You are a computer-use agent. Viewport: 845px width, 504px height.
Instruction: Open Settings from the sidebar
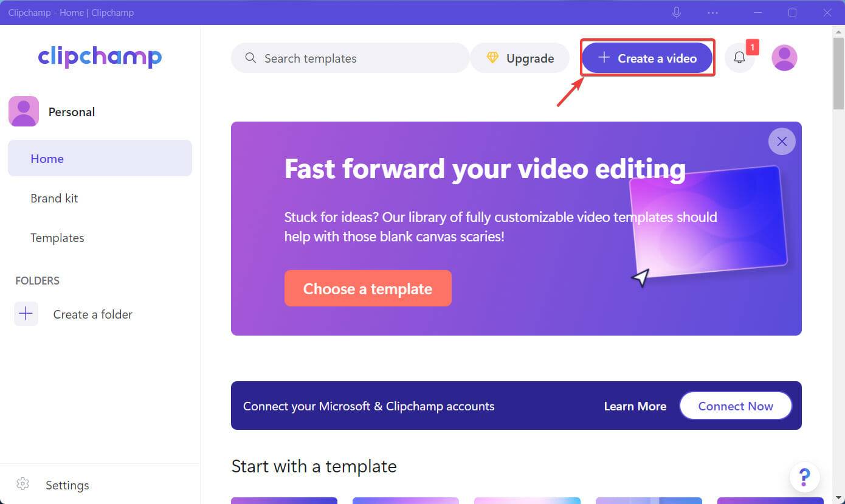[x=67, y=485]
